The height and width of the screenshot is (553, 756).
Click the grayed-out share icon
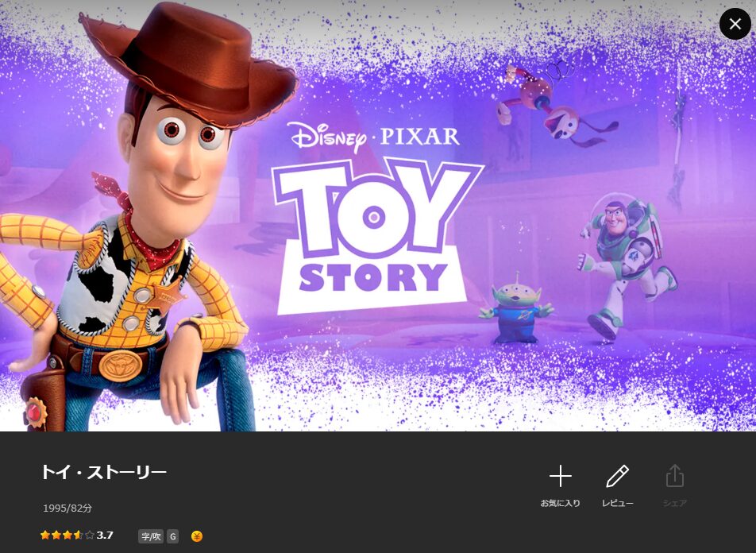[x=674, y=476]
